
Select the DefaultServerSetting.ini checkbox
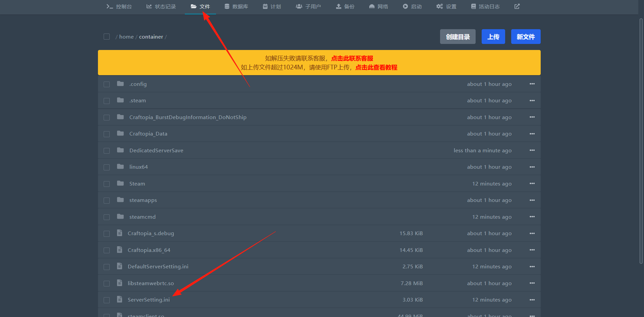[107, 267]
